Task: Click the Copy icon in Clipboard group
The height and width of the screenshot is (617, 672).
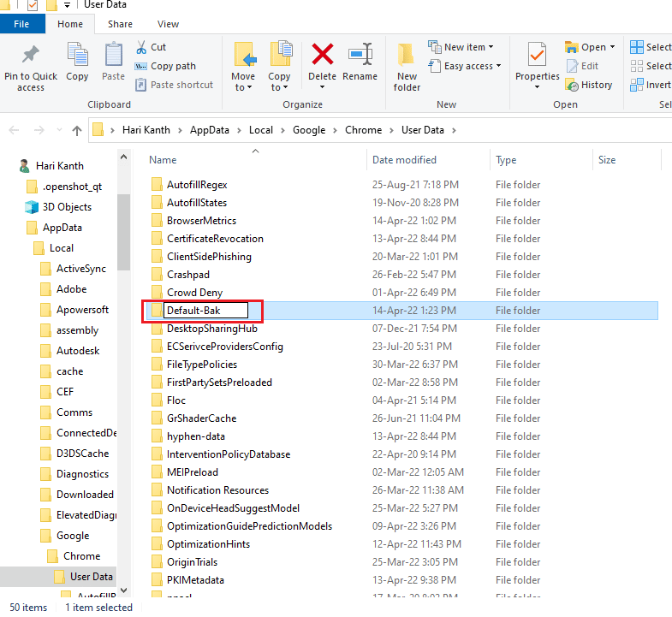Action: point(78,55)
